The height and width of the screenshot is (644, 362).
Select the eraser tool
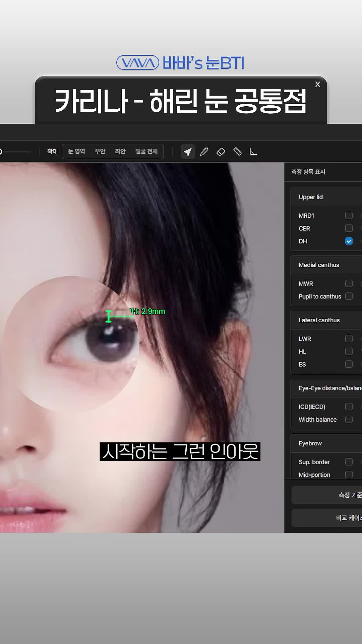(x=221, y=152)
